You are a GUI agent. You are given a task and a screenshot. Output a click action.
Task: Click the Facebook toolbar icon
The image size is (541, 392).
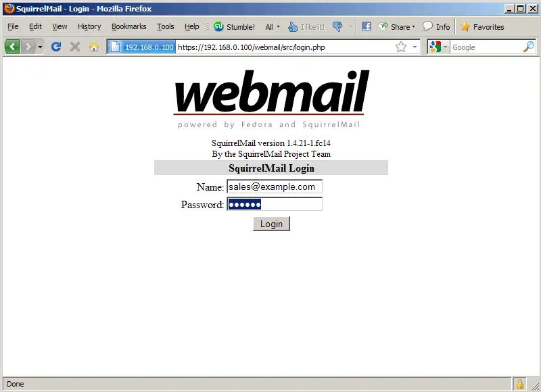[366, 26]
